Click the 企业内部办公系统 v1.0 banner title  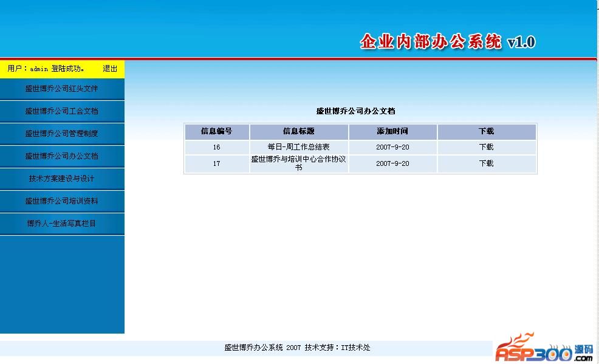click(448, 42)
